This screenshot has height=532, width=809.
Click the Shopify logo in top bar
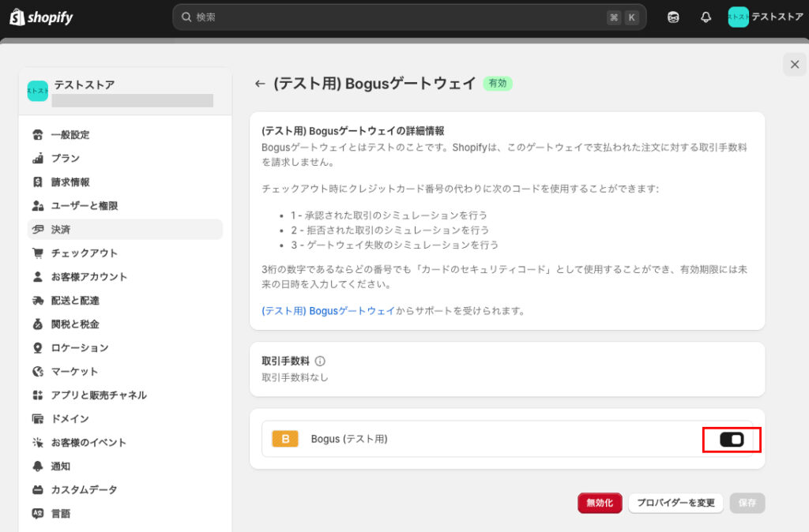(41, 17)
